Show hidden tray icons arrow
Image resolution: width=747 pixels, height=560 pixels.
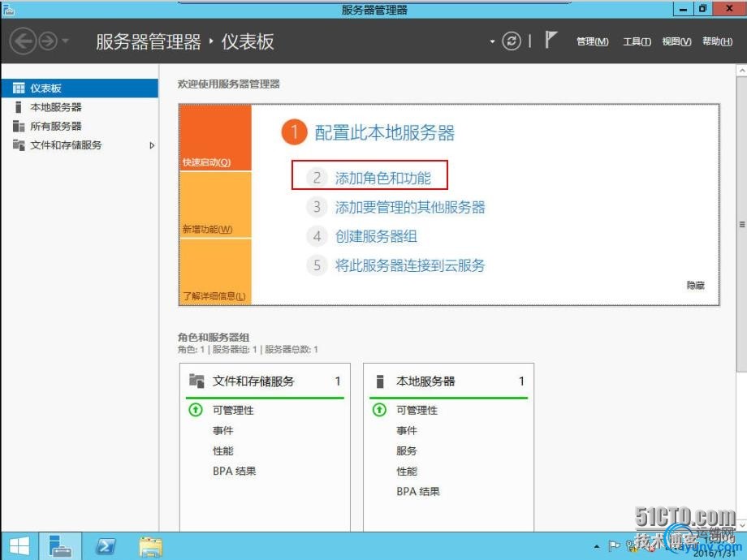597,546
